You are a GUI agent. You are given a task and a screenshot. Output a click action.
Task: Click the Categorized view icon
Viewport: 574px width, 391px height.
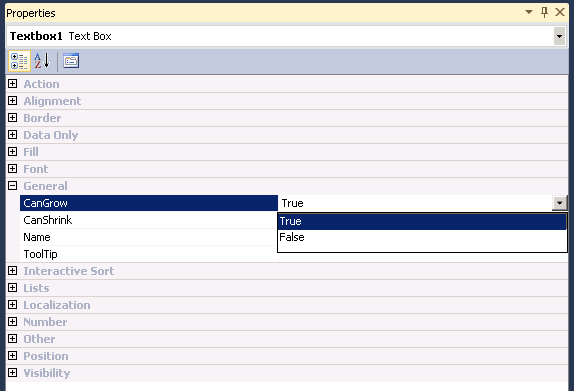coord(19,61)
